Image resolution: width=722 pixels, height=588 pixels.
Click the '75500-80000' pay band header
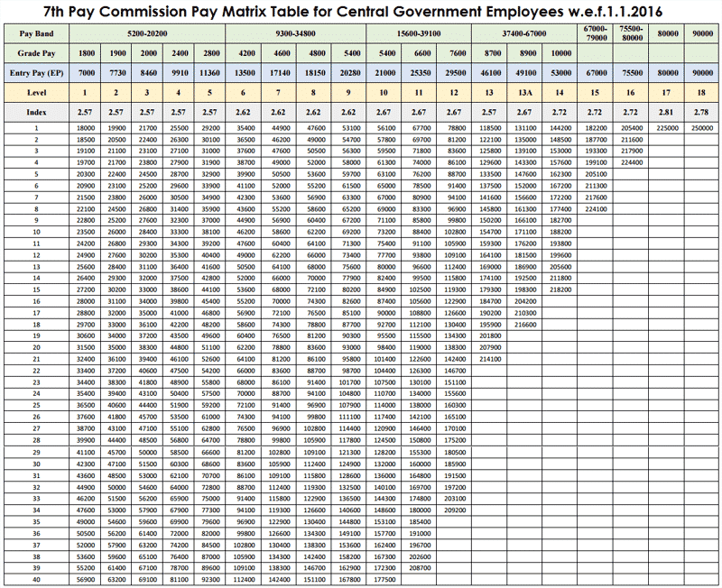631,33
